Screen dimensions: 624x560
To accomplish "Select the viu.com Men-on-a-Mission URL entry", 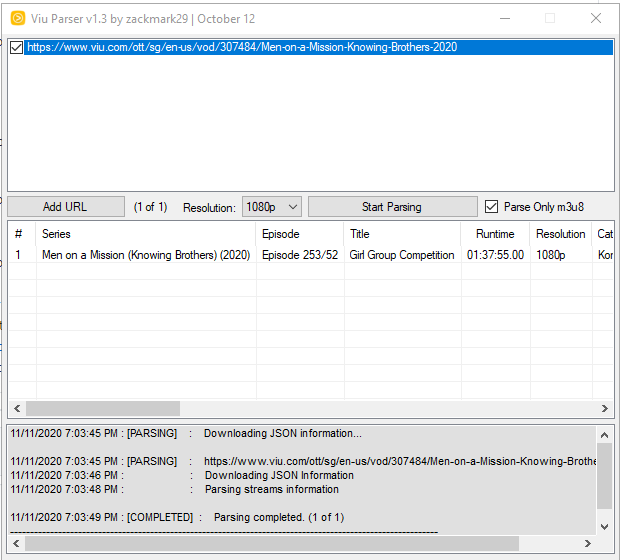I will coord(318,47).
